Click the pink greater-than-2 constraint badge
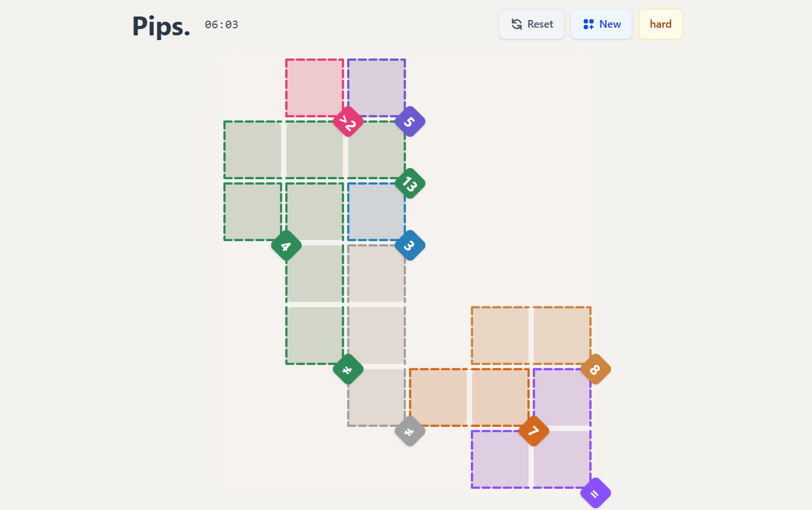Viewport: 812px width, 510px height. pos(348,121)
